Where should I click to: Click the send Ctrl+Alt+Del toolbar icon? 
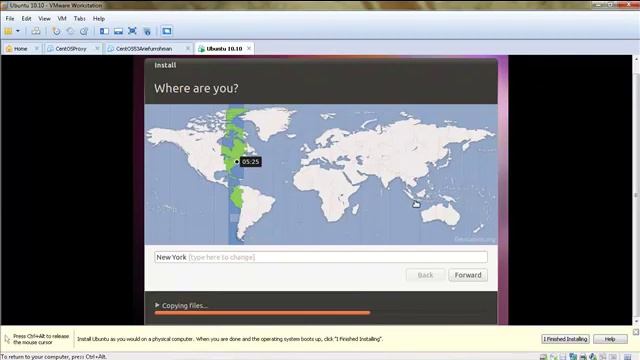pyautogui.click(x=36, y=31)
